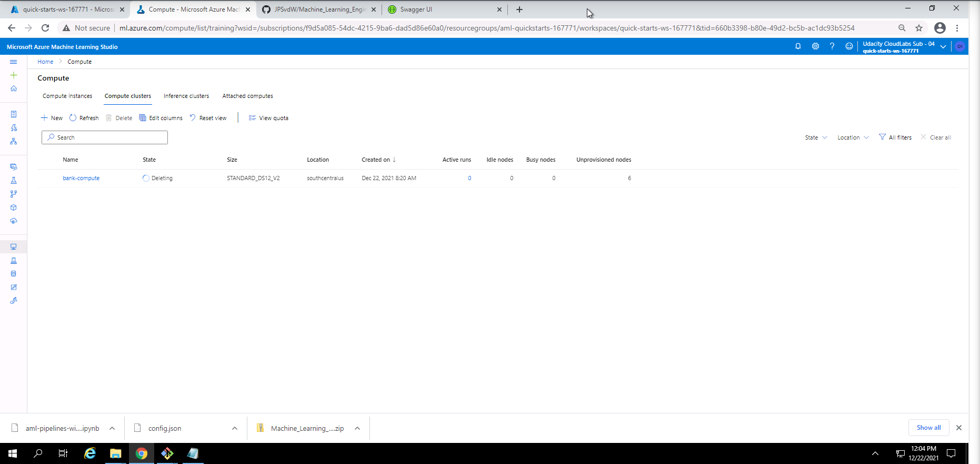Expand the left navigation hamburger menu
This screenshot has width=980, height=464.
click(14, 62)
